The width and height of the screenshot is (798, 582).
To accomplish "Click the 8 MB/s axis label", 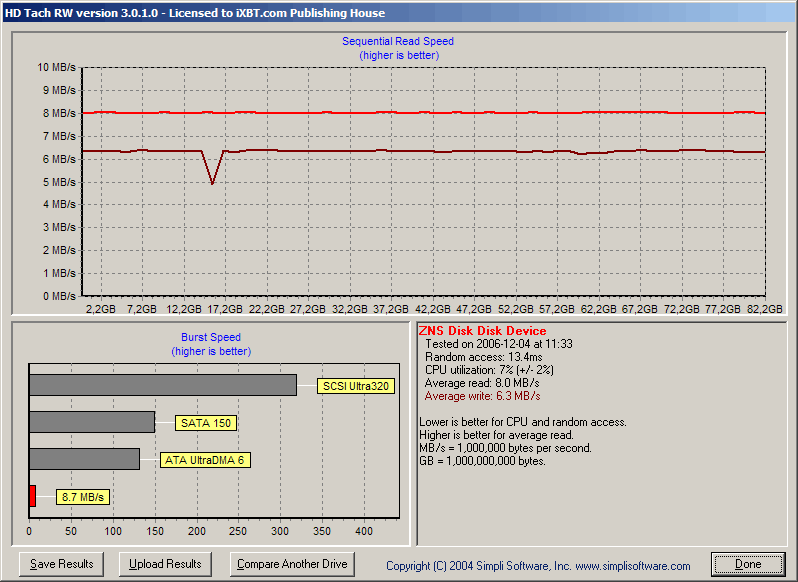I will coord(59,113).
